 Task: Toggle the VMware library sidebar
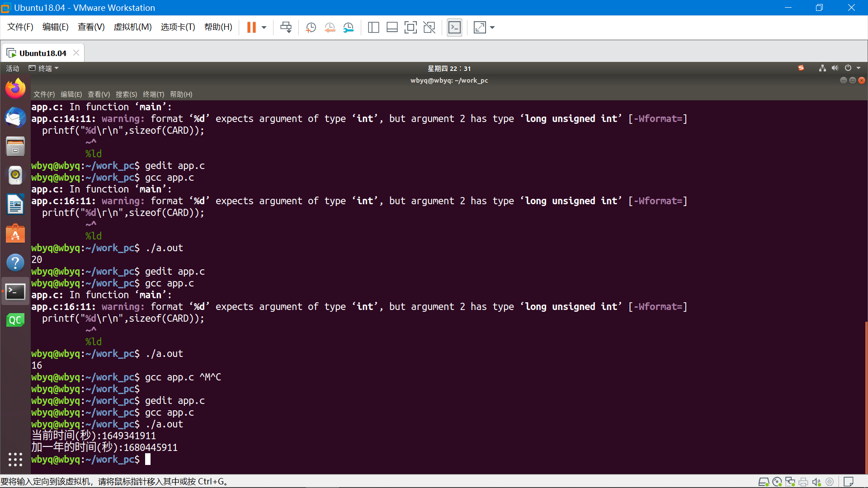[373, 28]
